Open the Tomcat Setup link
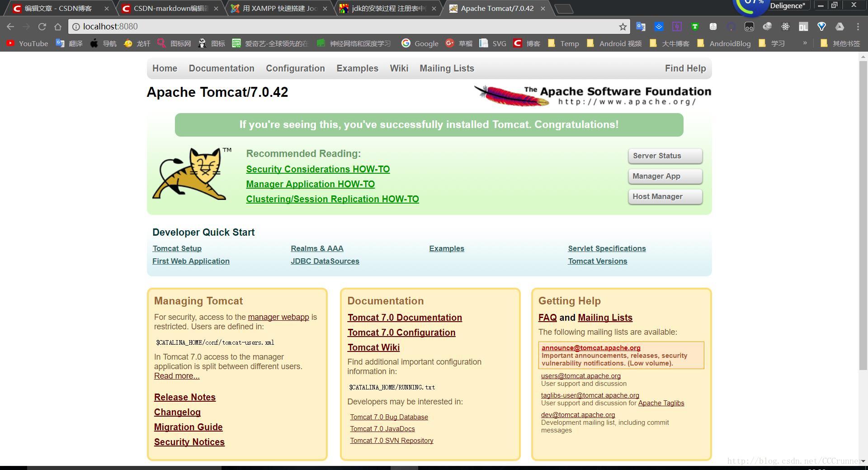868x470 pixels. pos(177,248)
